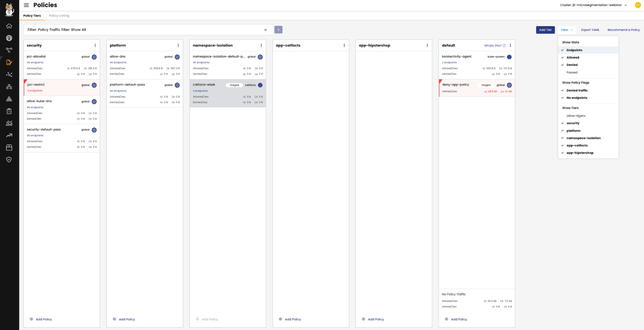Open the Managed Clusters icon in sidebar
The image size is (644, 330).
pyautogui.click(x=9, y=99)
